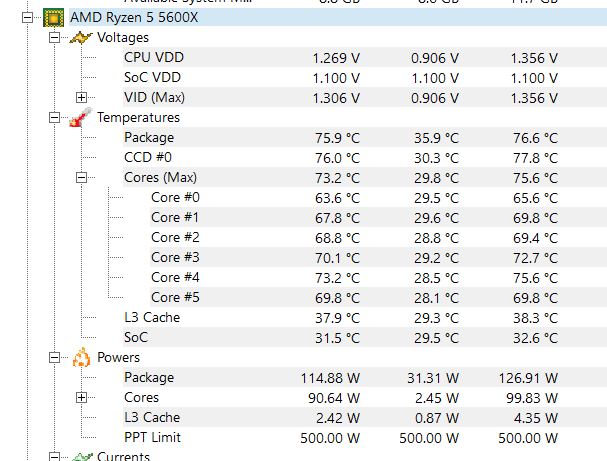Select the Core #1 row
607x461 pixels.
click(x=379, y=218)
